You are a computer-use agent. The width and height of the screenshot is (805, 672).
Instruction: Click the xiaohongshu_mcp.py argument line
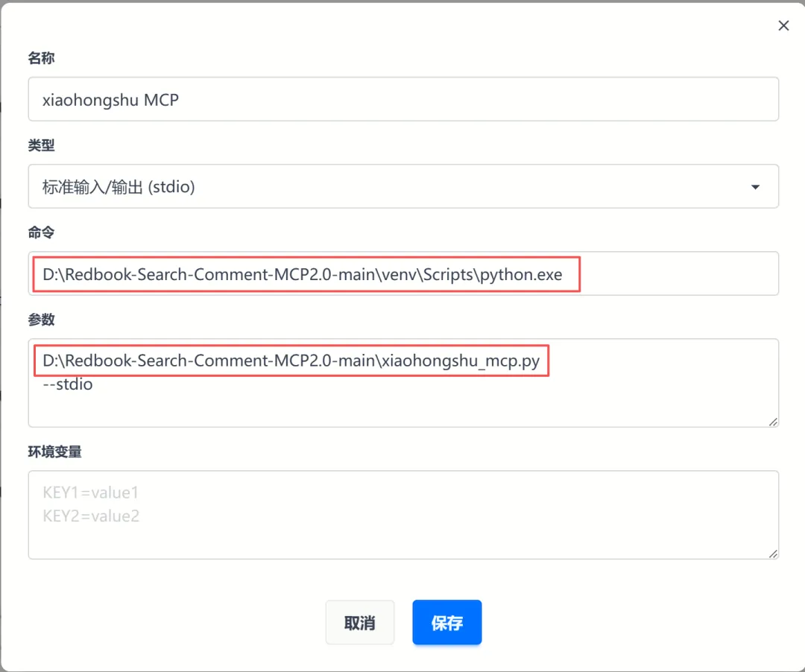pyautogui.click(x=291, y=361)
